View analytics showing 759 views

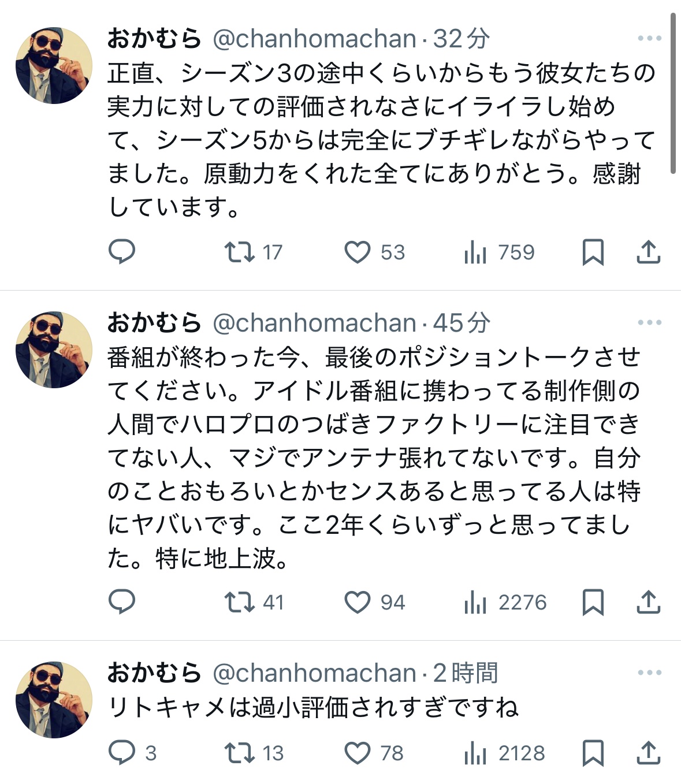(475, 252)
